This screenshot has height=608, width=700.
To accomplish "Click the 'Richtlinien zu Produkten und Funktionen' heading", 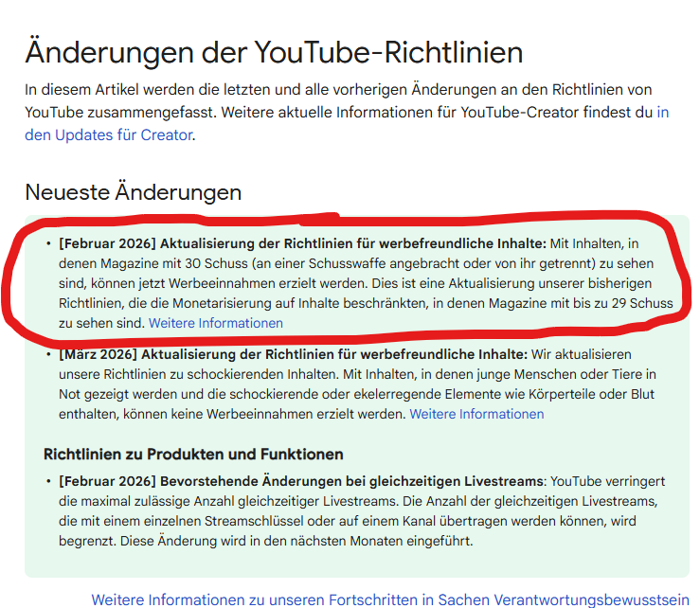I will point(193,454).
